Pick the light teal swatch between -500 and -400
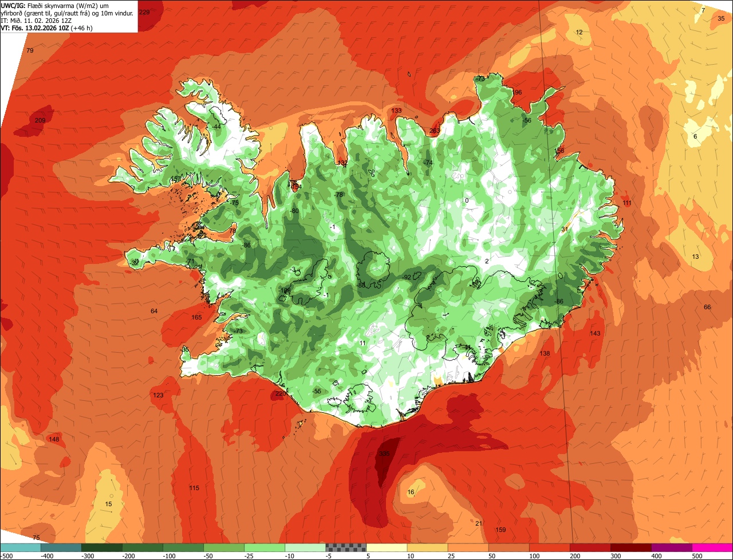 (x=20, y=547)
